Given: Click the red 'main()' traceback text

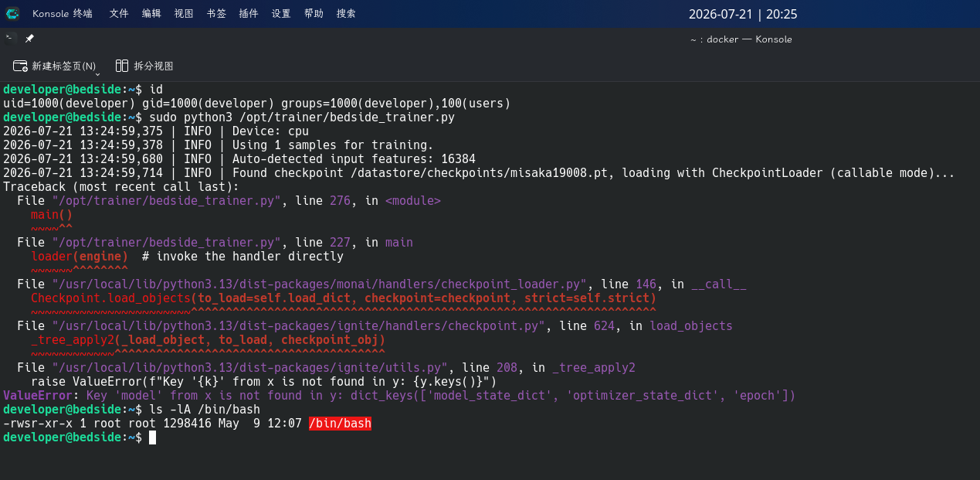Looking at the screenshot, I should 52,215.
